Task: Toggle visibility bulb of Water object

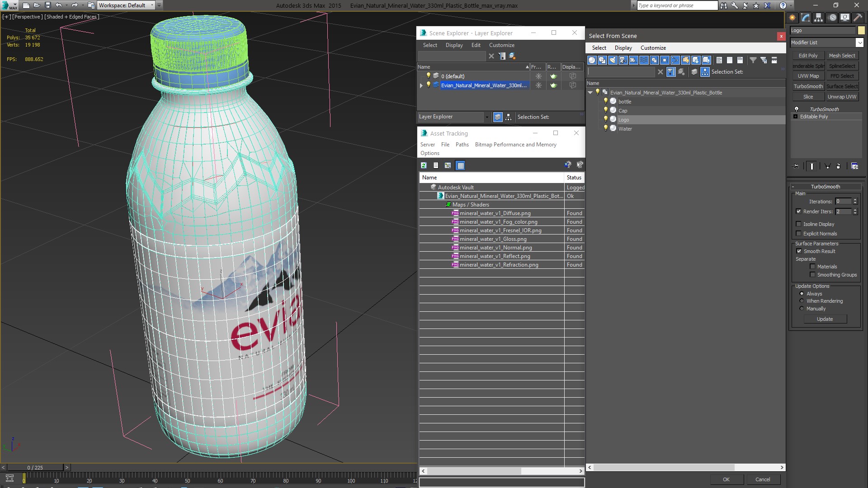Action: click(x=605, y=128)
